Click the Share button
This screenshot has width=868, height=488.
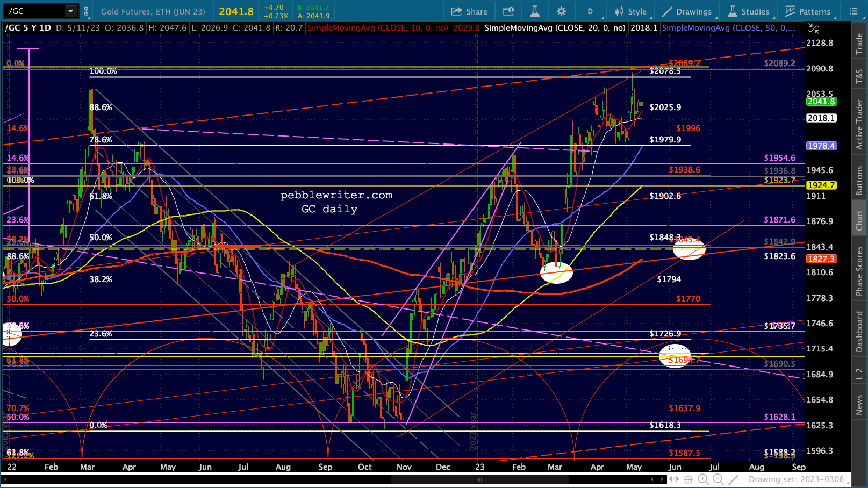point(469,11)
